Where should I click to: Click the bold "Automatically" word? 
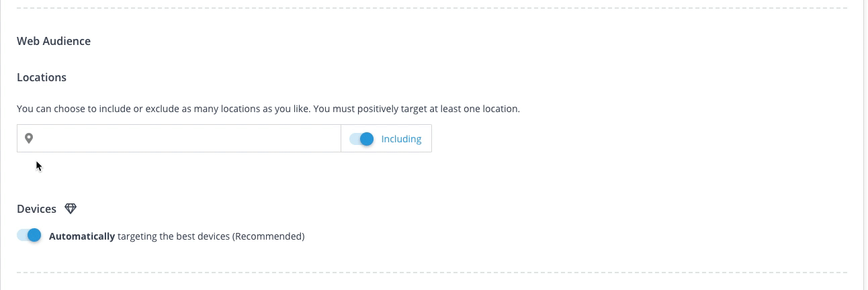82,236
